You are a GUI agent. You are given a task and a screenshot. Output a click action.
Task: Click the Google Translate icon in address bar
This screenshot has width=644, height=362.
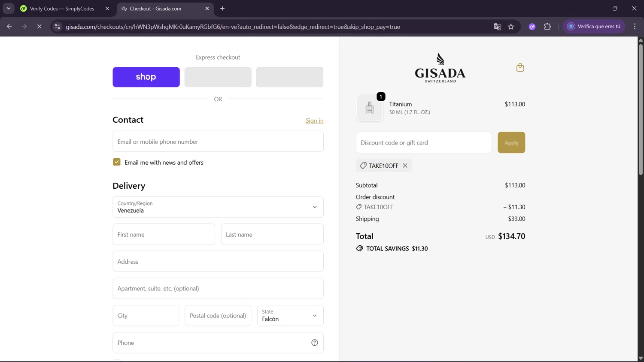pos(497,27)
